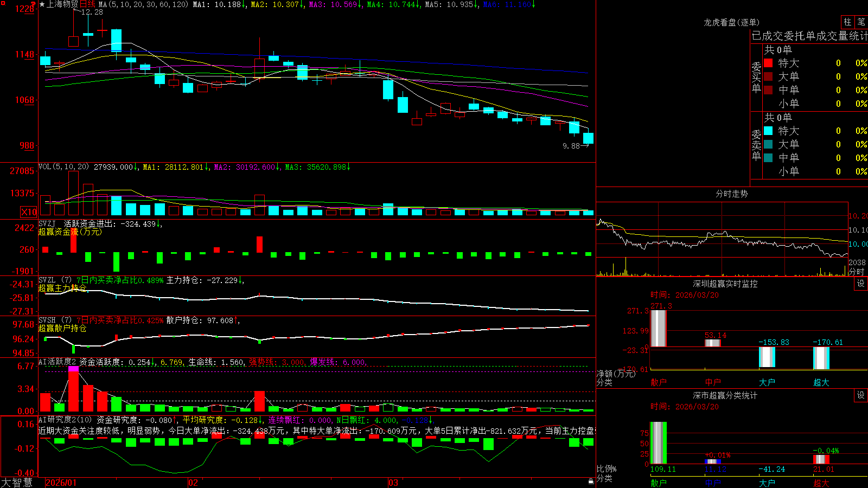Click the red 特大 buy-order color swatch
The width and height of the screenshot is (868, 488).
click(768, 63)
